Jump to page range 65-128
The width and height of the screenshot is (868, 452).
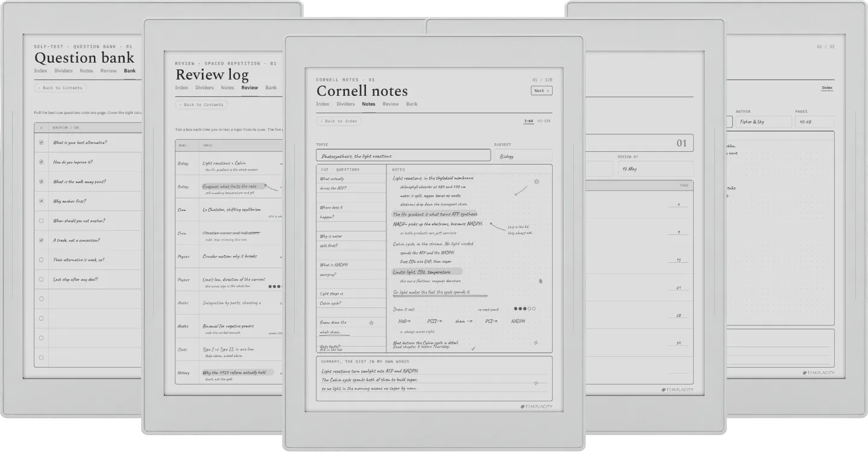(x=544, y=121)
